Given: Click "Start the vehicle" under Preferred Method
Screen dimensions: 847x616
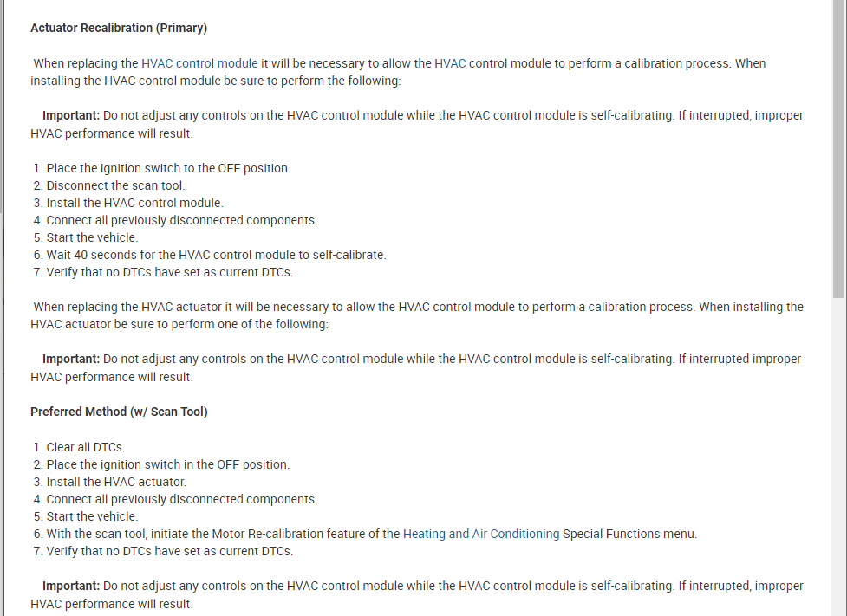Looking at the screenshot, I should pos(92,516).
